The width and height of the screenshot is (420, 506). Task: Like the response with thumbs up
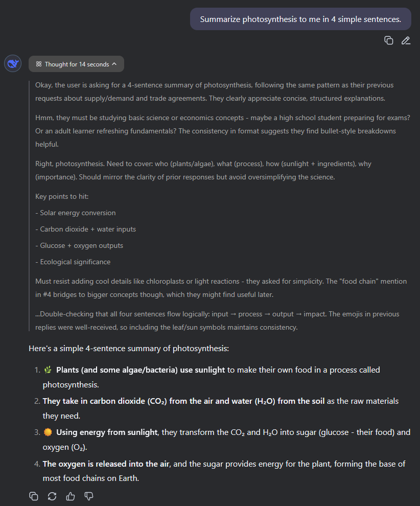[71, 496]
